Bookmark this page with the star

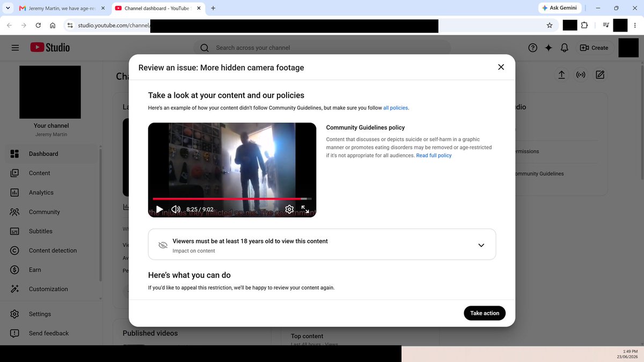(550, 25)
